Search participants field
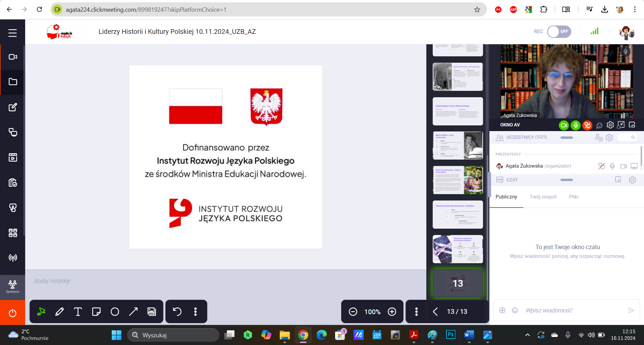 tap(627, 137)
